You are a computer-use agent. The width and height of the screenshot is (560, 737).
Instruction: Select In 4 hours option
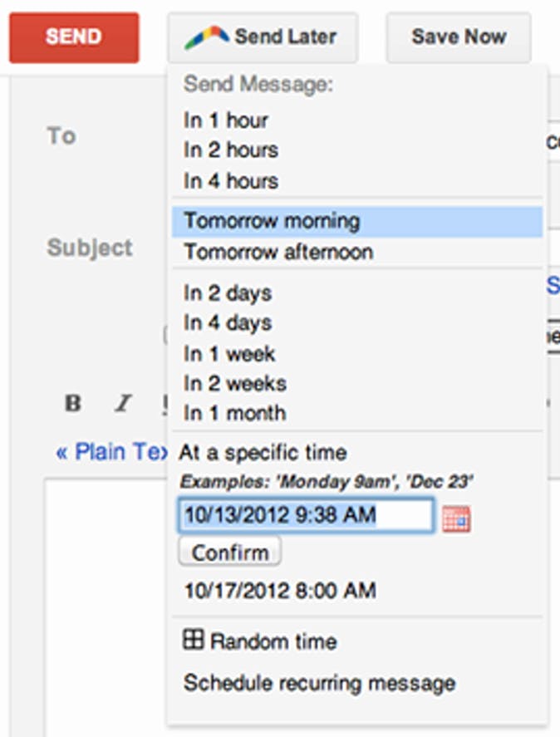click(231, 180)
